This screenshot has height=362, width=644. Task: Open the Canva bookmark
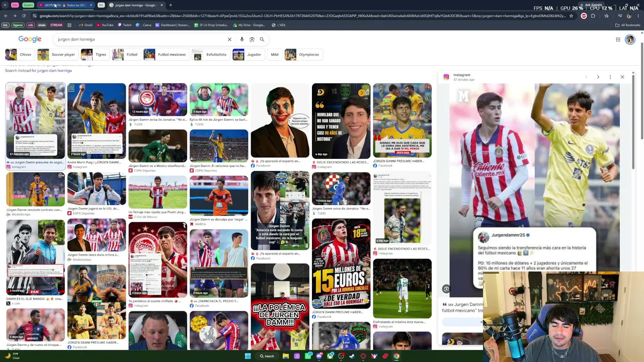144,25
